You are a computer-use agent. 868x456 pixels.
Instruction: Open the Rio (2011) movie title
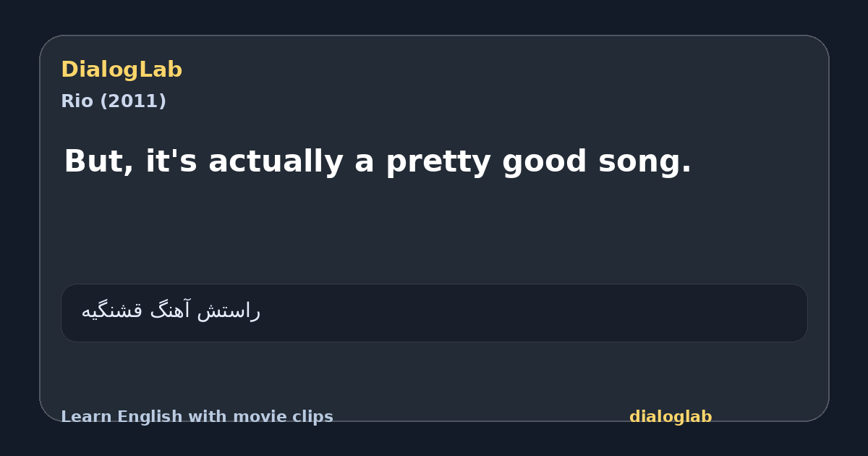point(114,101)
